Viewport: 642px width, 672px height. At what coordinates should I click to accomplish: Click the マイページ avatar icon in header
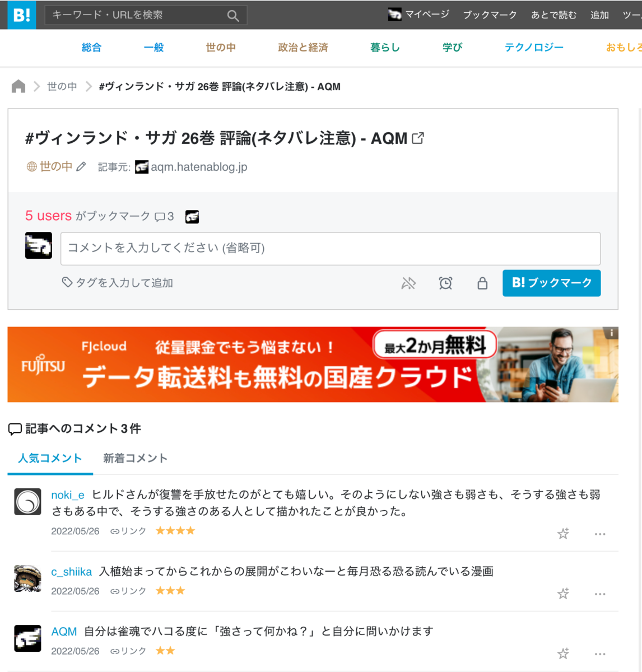pos(395,15)
